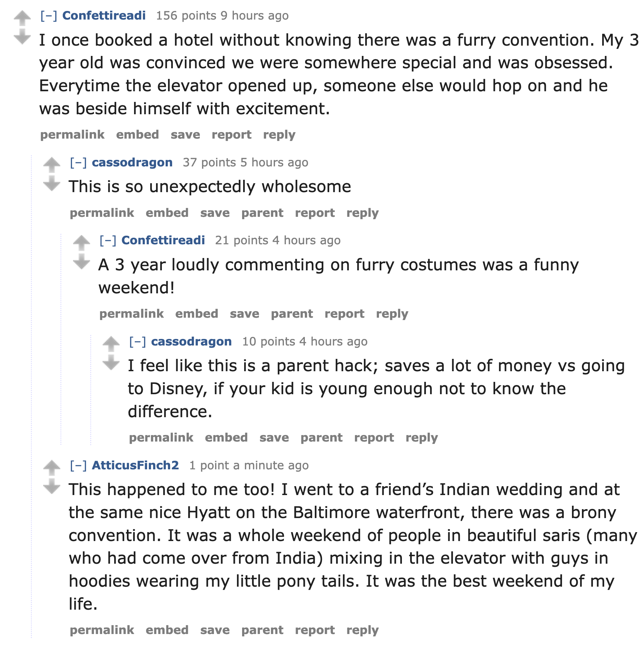The height and width of the screenshot is (645, 644).
Task: Open AtticusFinch2's user profile
Action: click(135, 466)
